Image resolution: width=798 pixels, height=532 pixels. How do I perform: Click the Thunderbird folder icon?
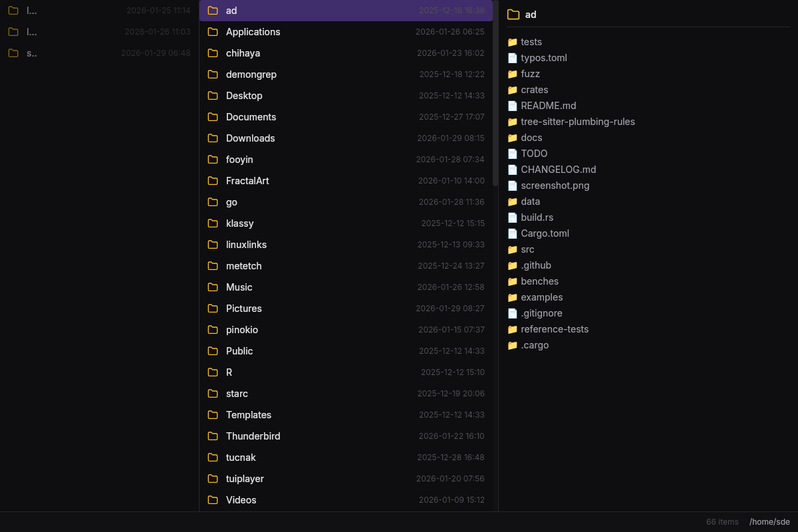(213, 436)
